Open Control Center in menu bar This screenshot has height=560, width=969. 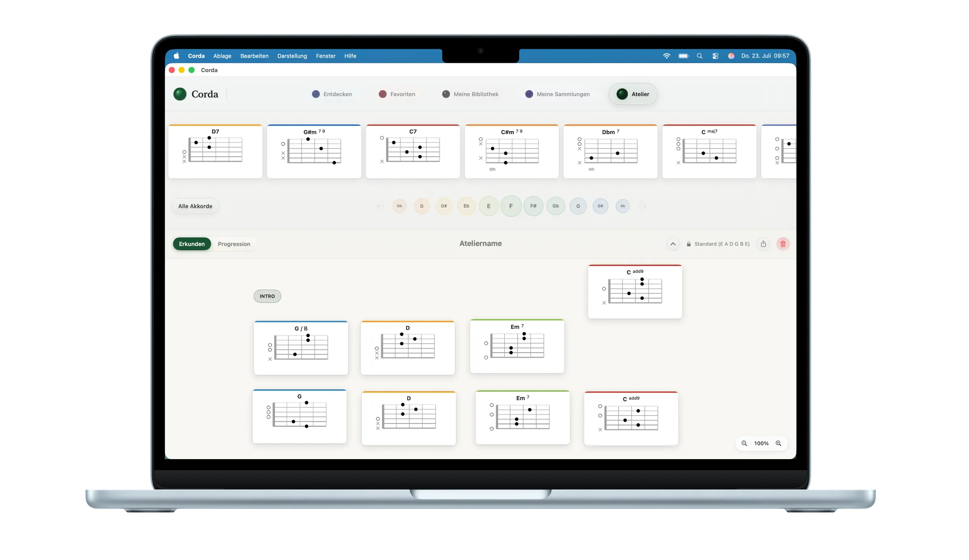coord(715,56)
